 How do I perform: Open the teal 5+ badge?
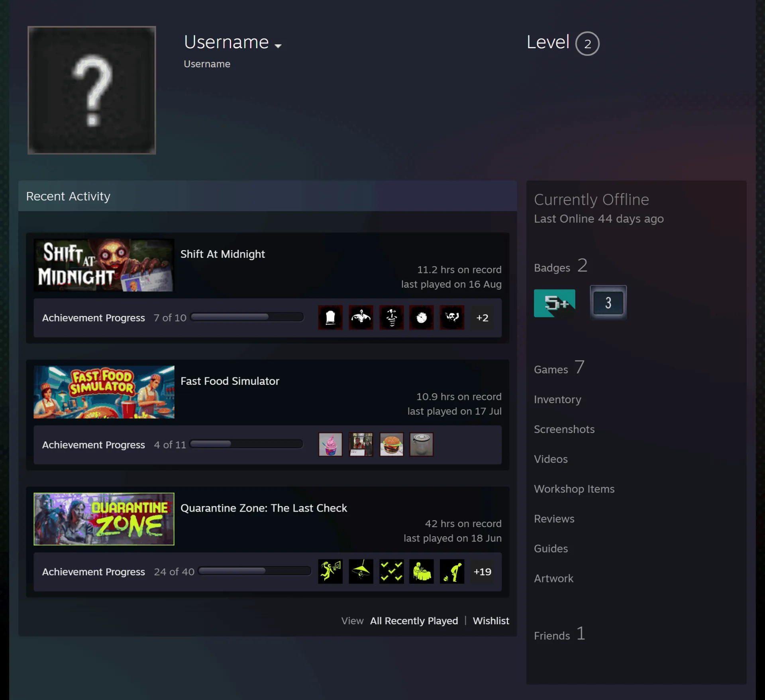tap(555, 303)
